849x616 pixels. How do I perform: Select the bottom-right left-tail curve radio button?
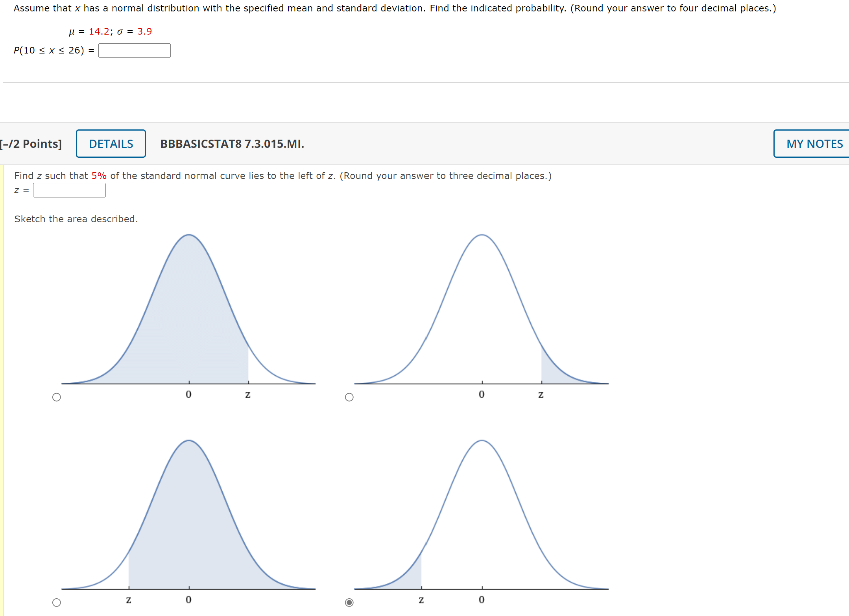pyautogui.click(x=349, y=602)
